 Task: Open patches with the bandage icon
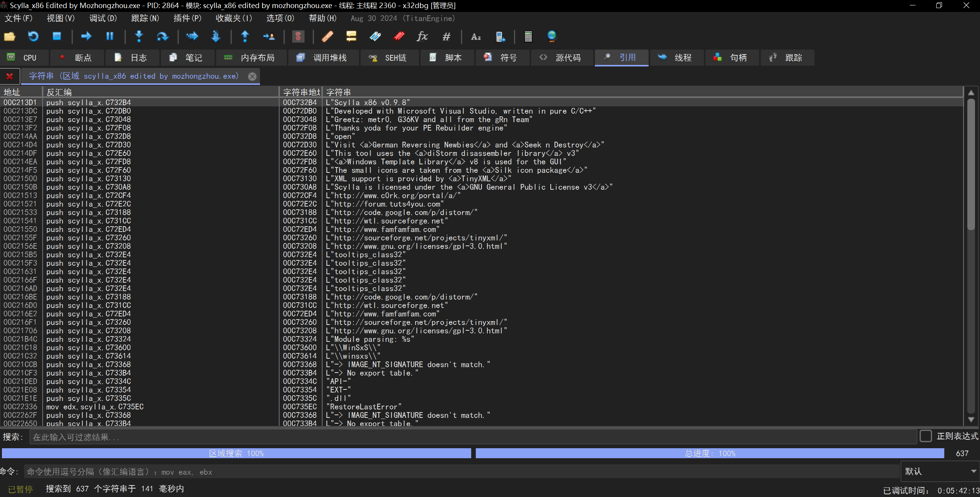pyautogui.click(x=327, y=36)
